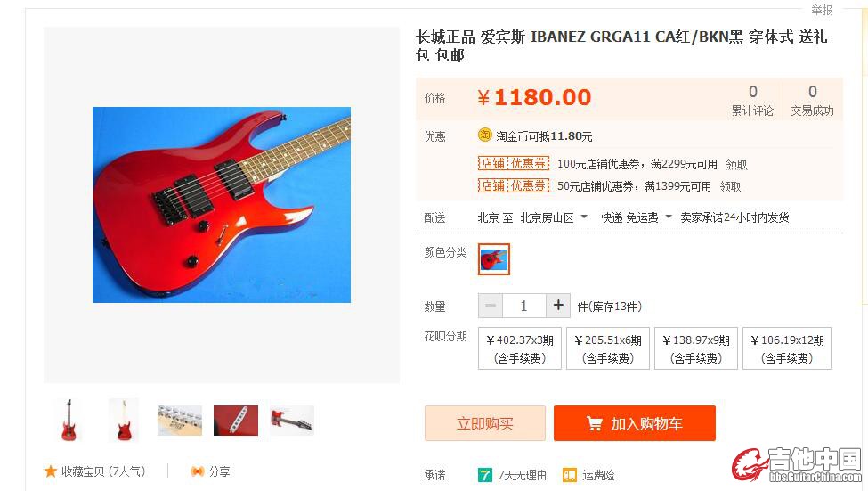Click the star favorite icon
This screenshot has width=868, height=491.
[51, 471]
